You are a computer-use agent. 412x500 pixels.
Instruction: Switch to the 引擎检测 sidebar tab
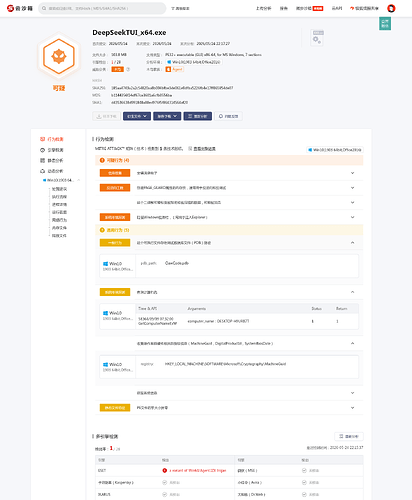coord(52,150)
